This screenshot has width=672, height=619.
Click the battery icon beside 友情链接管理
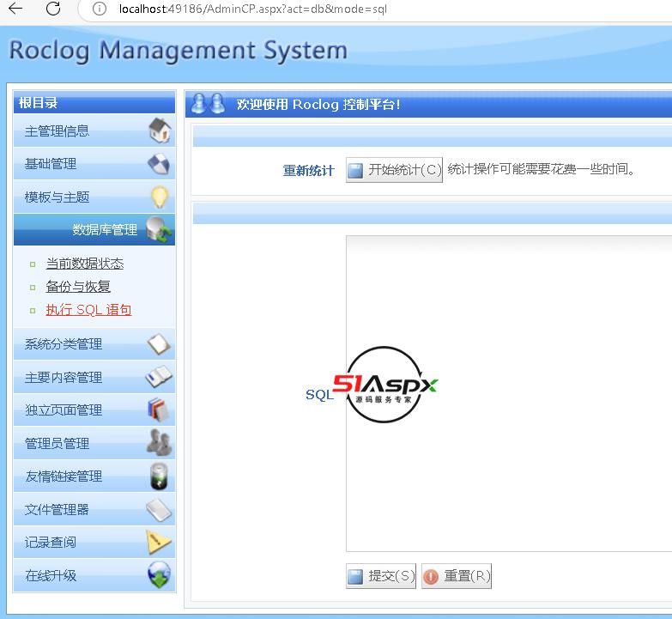(160, 476)
